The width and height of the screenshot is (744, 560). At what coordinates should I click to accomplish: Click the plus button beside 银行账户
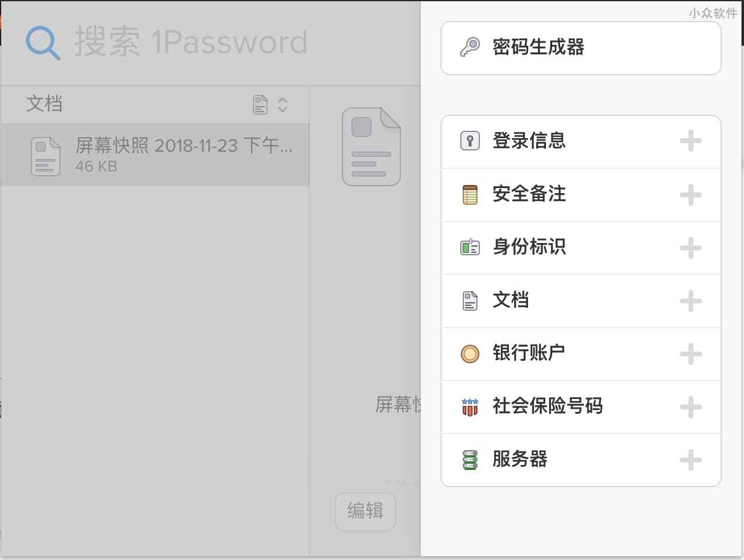tap(690, 353)
